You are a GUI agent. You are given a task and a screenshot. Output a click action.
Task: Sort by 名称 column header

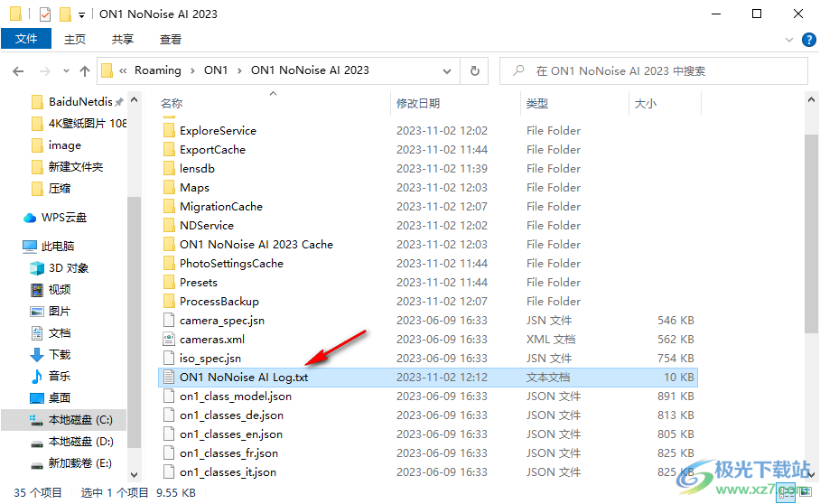tap(172, 104)
